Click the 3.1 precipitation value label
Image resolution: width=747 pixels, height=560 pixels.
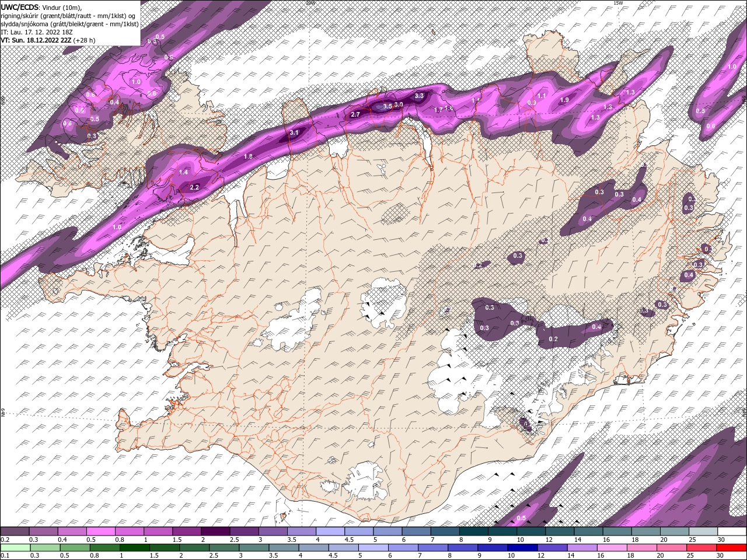click(x=294, y=133)
